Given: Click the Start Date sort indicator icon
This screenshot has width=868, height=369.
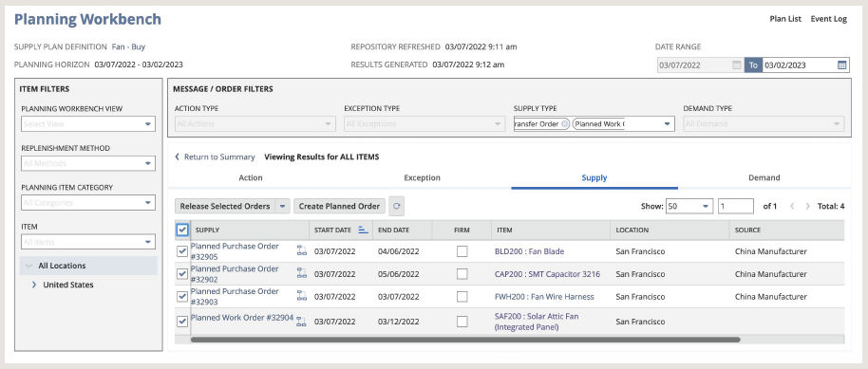Looking at the screenshot, I should pos(363,230).
